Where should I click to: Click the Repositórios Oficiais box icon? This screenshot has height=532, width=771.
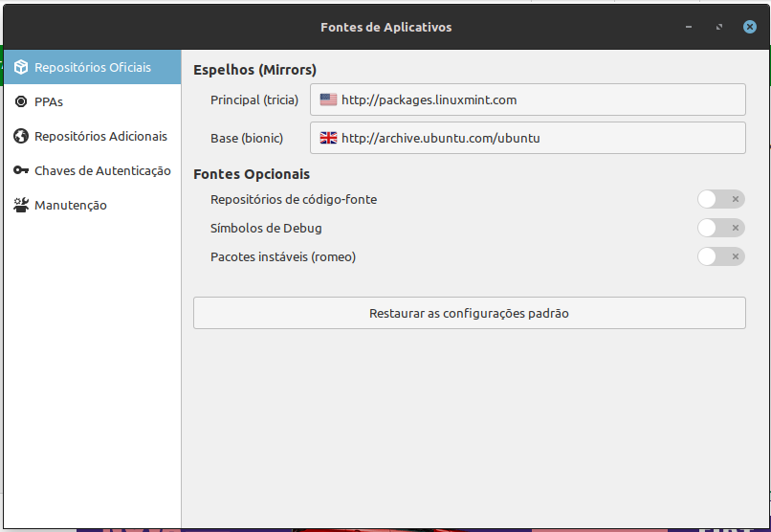tap(21, 67)
